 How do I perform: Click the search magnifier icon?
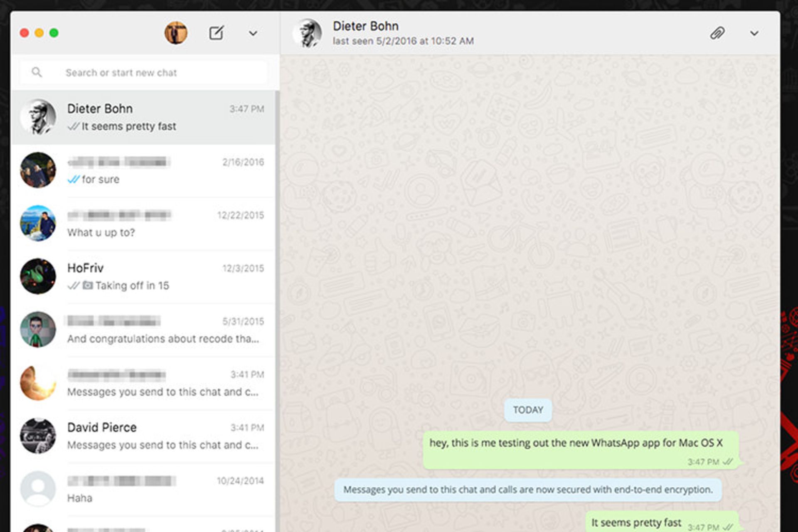click(37, 72)
